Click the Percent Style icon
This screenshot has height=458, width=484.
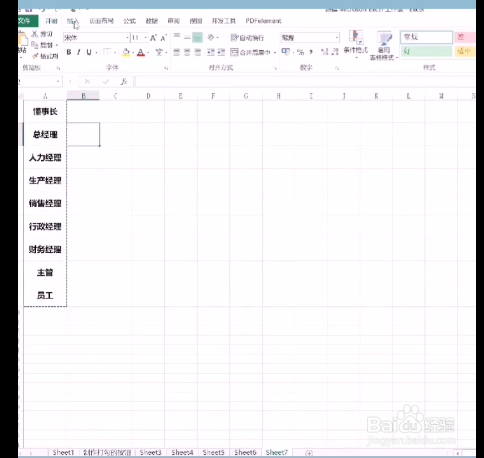tap(300, 52)
